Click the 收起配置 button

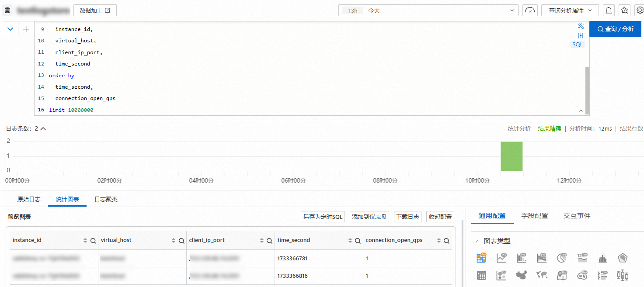[x=440, y=217]
